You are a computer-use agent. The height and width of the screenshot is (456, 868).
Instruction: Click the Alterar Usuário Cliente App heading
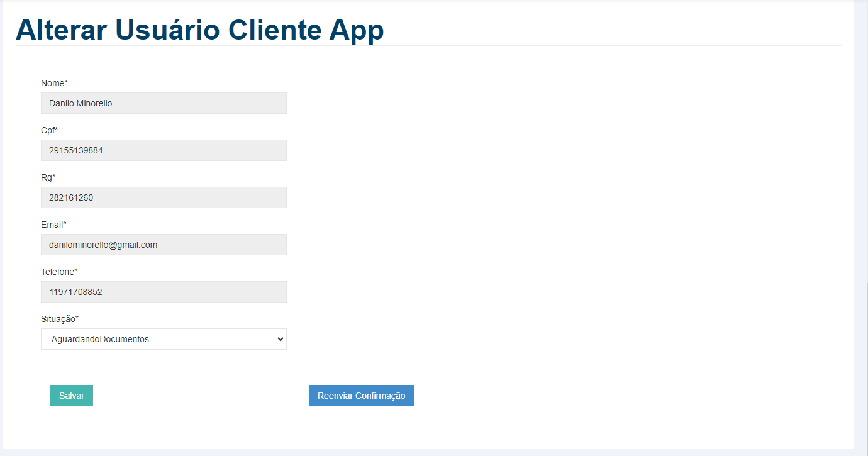click(199, 30)
